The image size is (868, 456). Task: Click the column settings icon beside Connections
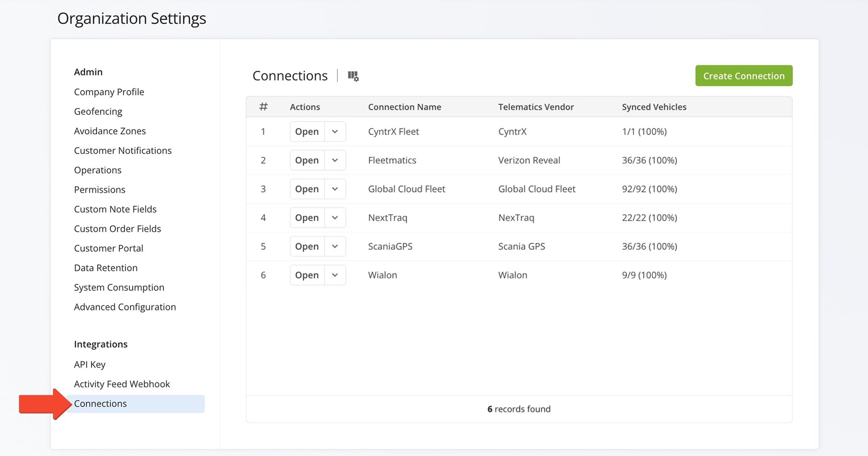pyautogui.click(x=353, y=76)
